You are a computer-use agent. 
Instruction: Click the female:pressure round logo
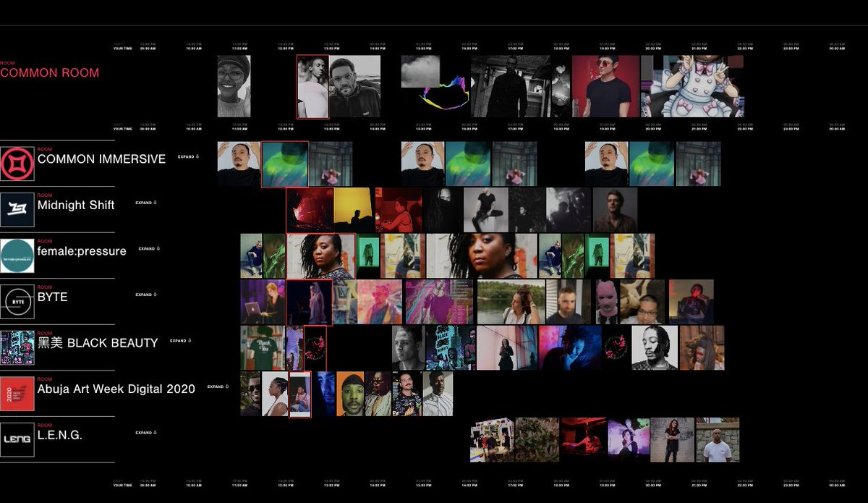[x=17, y=255]
